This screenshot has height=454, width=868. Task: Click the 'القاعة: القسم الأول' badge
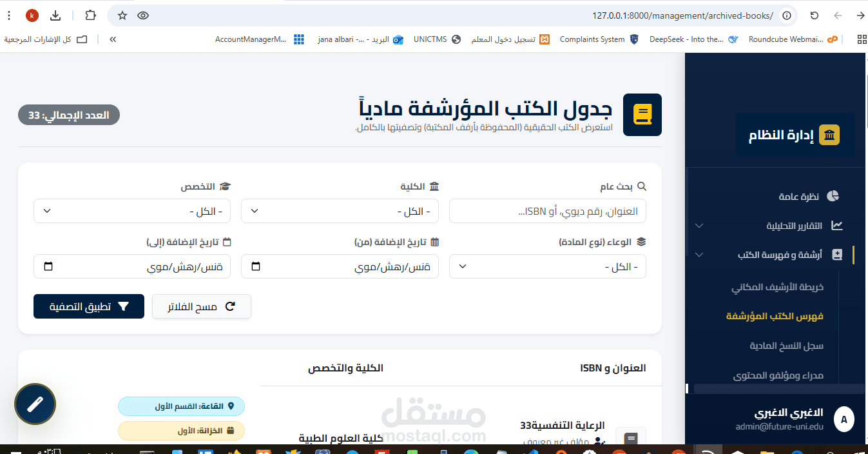(x=181, y=407)
